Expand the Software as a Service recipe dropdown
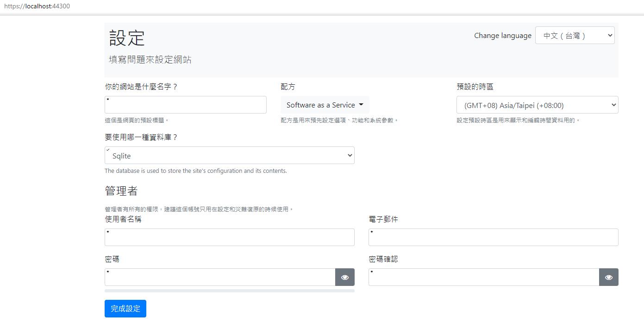644x323 pixels. click(325, 105)
